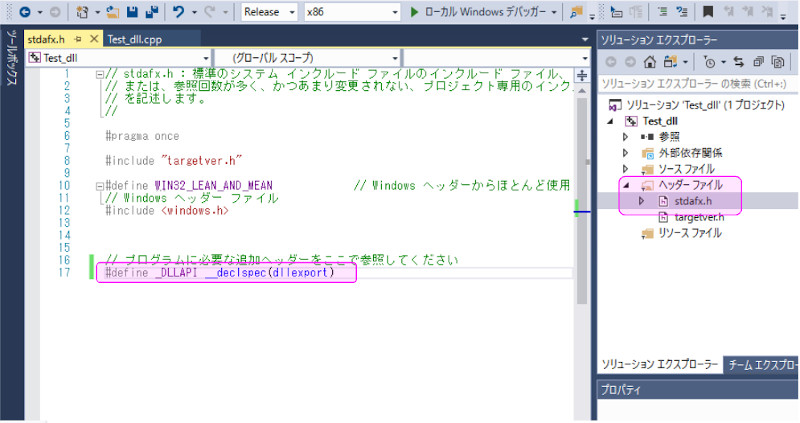Switch to the チーム エクスプローラー tab
The width and height of the screenshot is (800, 423).
coord(761,365)
